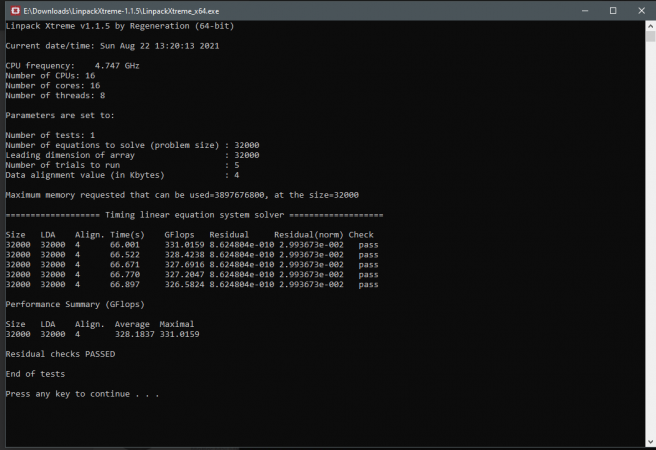Click the time value 66.770
The width and height of the screenshot is (656, 450).
125,275
